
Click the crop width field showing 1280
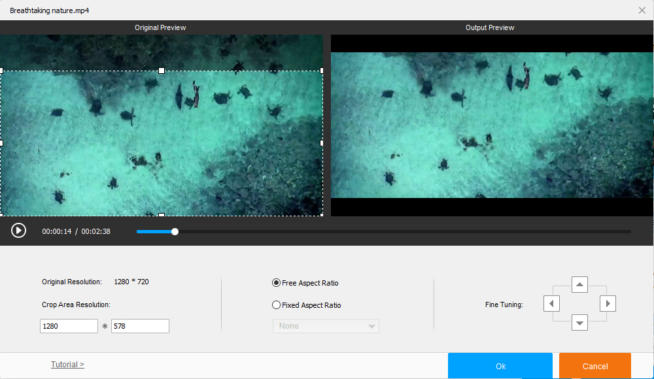69,326
